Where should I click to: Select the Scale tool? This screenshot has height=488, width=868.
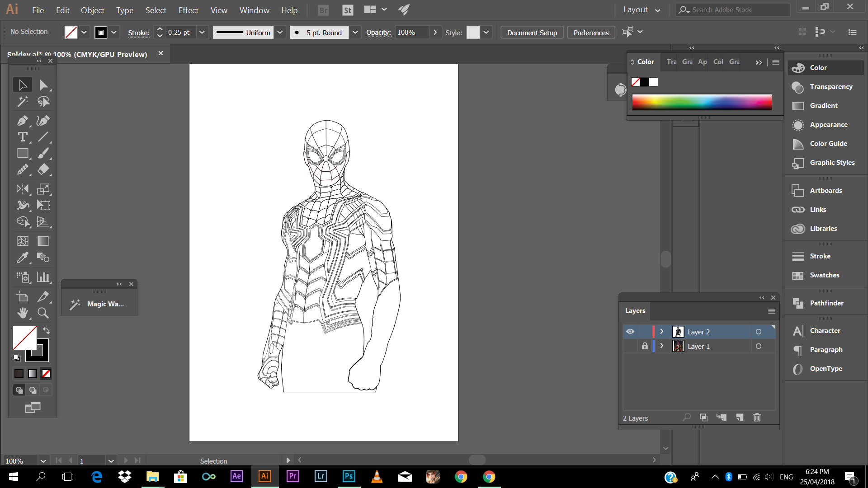tap(43, 189)
